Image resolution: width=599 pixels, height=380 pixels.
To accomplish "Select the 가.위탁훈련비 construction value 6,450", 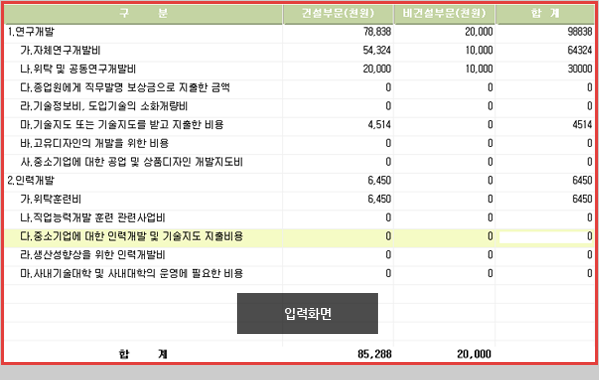I will [379, 199].
